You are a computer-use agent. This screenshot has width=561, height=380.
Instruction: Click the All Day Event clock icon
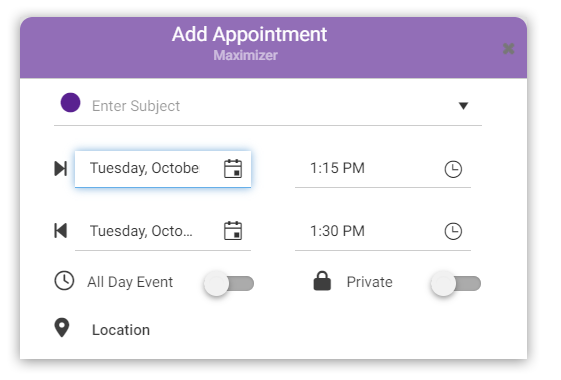point(64,281)
